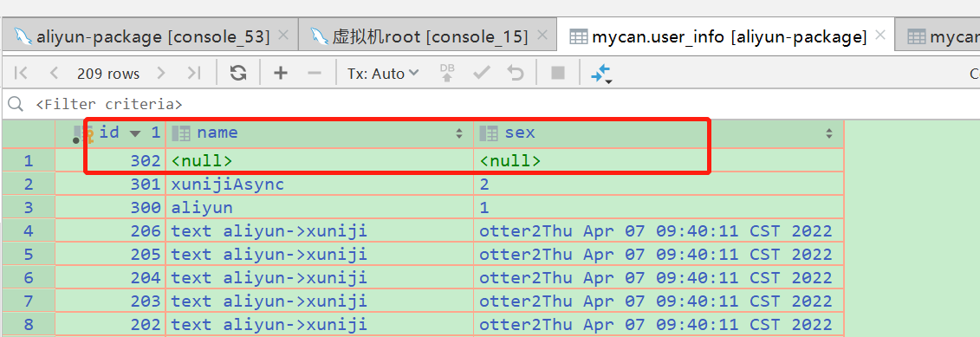Select sex cell in id 204 row
This screenshot has width=980, height=337.
[x=659, y=277]
